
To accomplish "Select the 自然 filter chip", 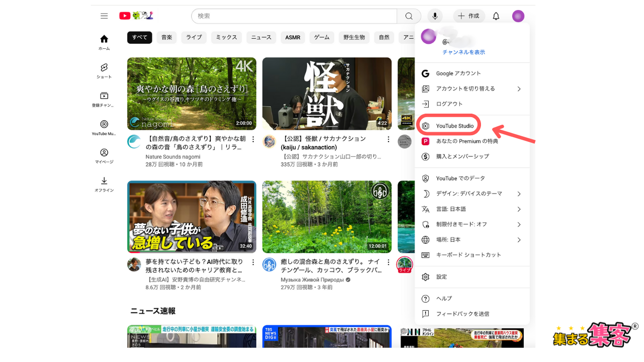I will [x=384, y=37].
